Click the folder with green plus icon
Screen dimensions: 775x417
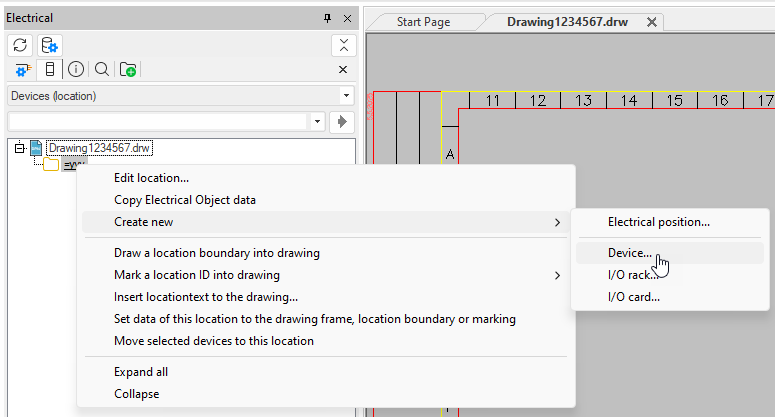(128, 69)
